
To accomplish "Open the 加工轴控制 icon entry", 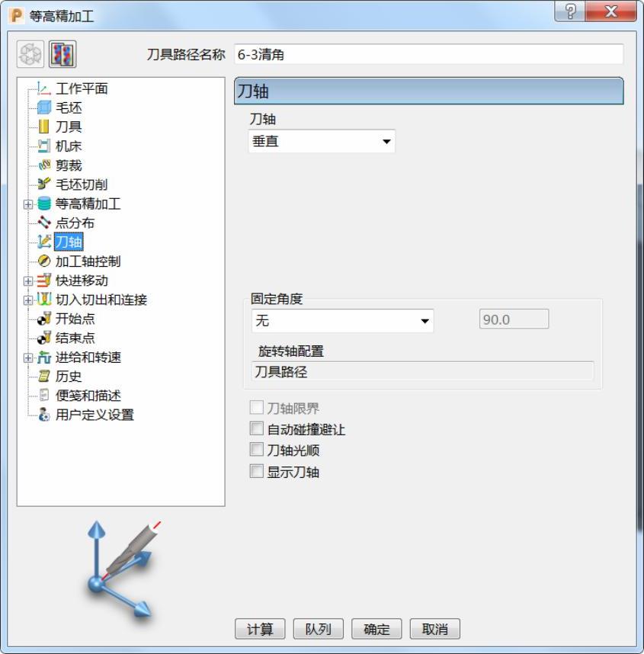I will coord(44,261).
